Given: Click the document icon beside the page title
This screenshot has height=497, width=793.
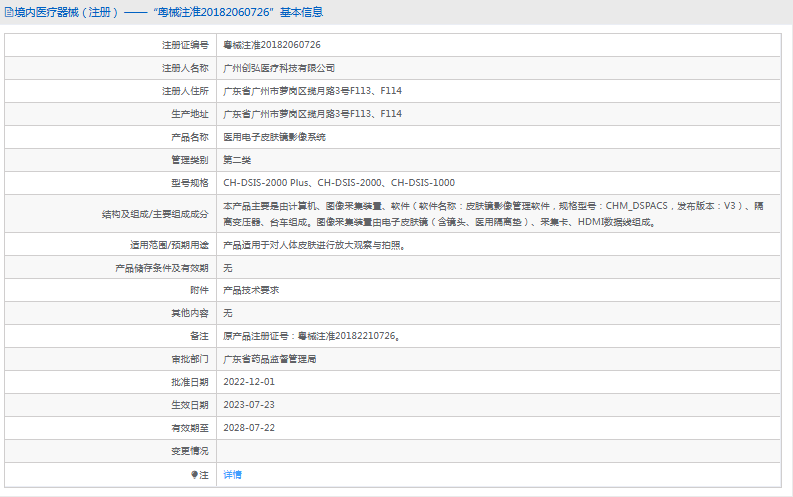Looking at the screenshot, I should (x=9, y=12).
